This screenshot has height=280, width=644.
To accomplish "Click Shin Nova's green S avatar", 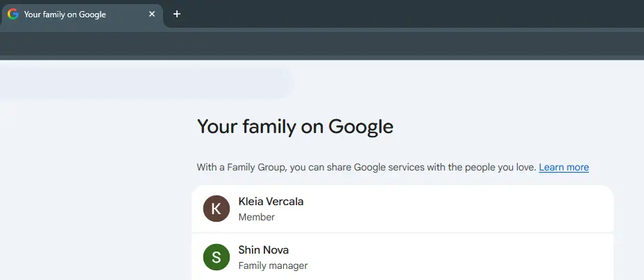I will (x=217, y=257).
